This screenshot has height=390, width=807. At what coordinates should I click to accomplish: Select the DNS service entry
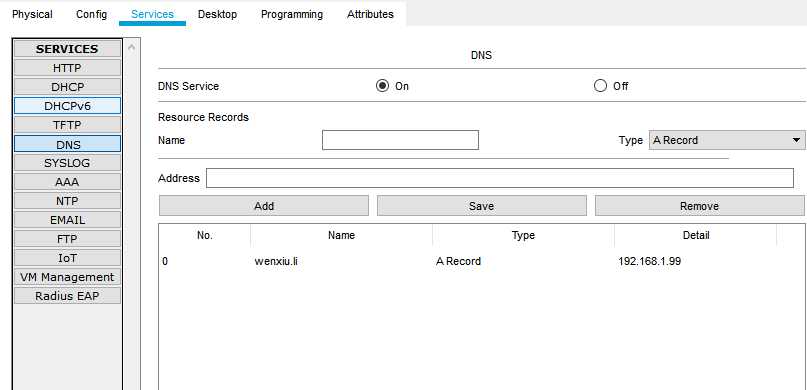pyautogui.click(x=67, y=144)
